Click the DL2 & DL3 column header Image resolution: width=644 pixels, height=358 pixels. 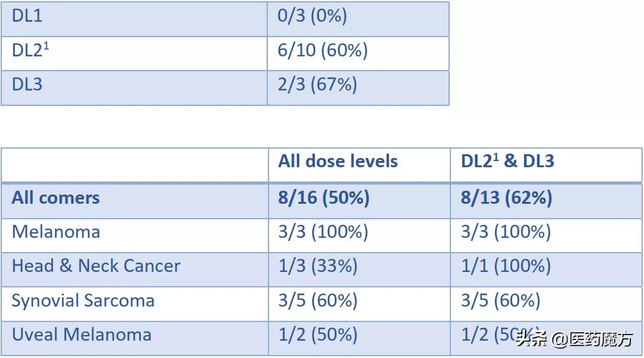[507, 162]
